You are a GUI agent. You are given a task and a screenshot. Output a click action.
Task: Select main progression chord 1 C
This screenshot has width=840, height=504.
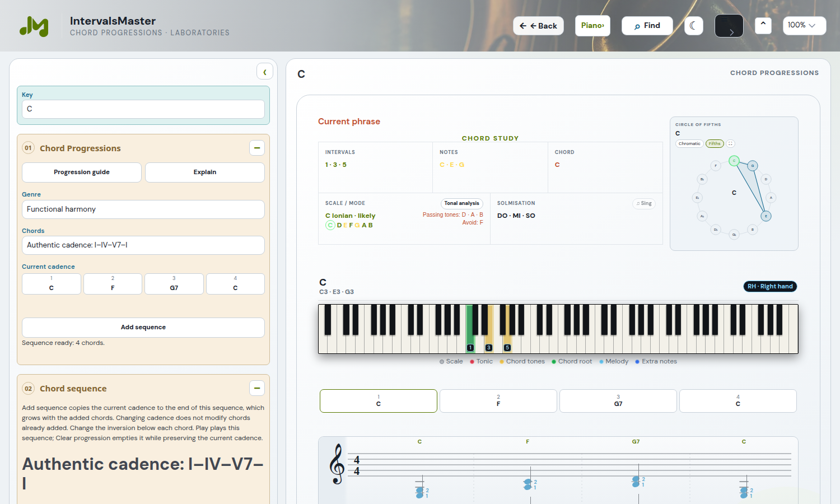tap(379, 401)
